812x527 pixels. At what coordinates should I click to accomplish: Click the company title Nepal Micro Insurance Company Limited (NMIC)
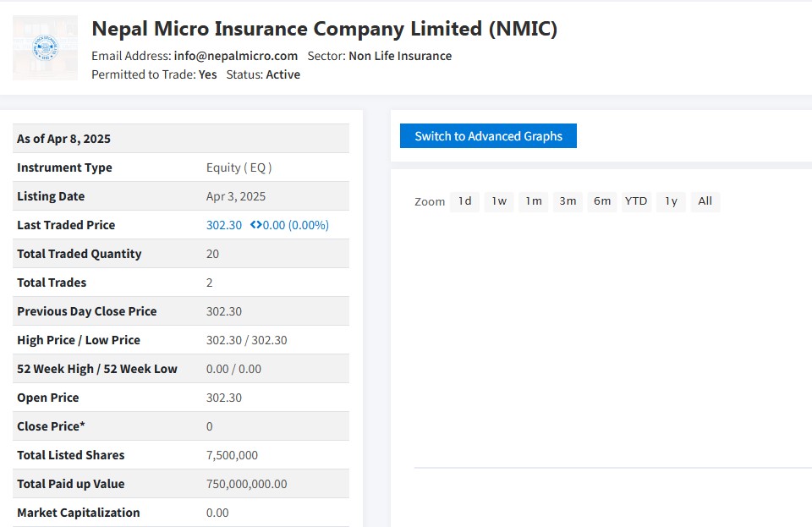click(324, 29)
